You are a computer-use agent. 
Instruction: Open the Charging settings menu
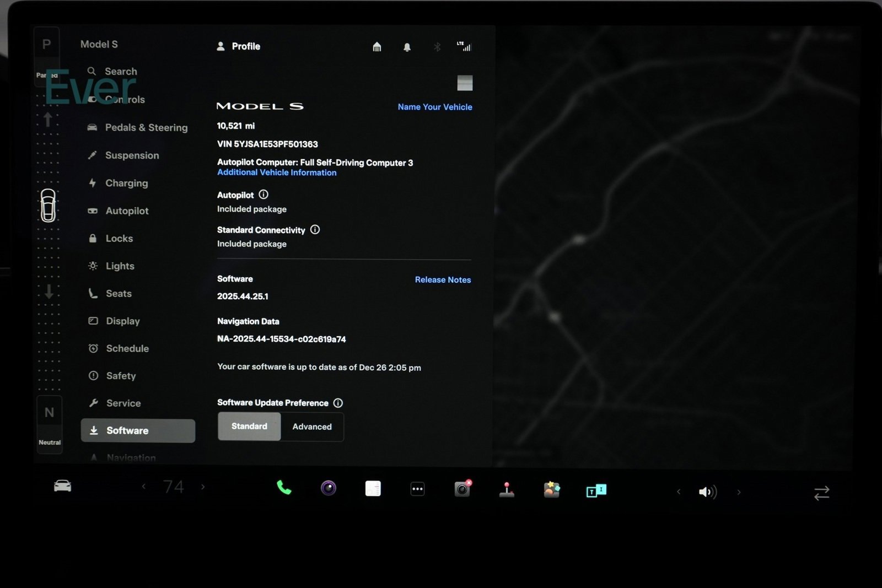(126, 183)
